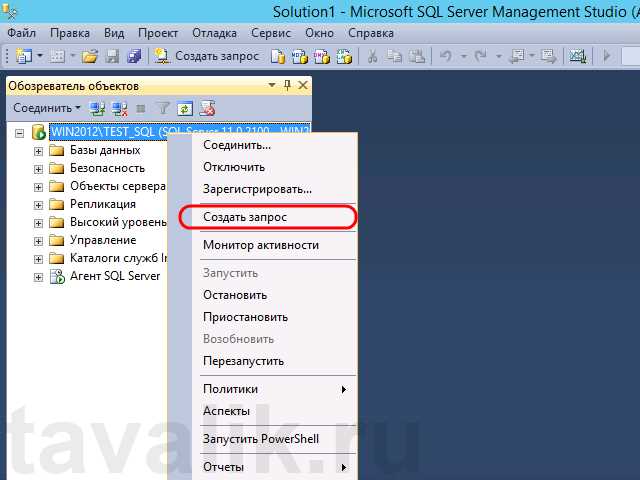Open Object Explorer window position dropdown arrow
This screenshot has width=640, height=480.
tap(272, 85)
